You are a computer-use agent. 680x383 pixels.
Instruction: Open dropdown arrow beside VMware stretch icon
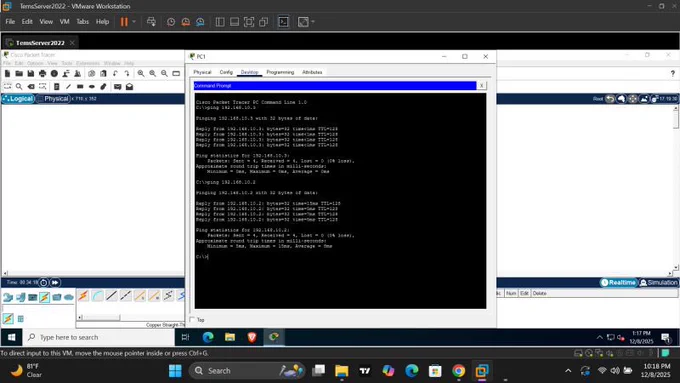(x=313, y=22)
